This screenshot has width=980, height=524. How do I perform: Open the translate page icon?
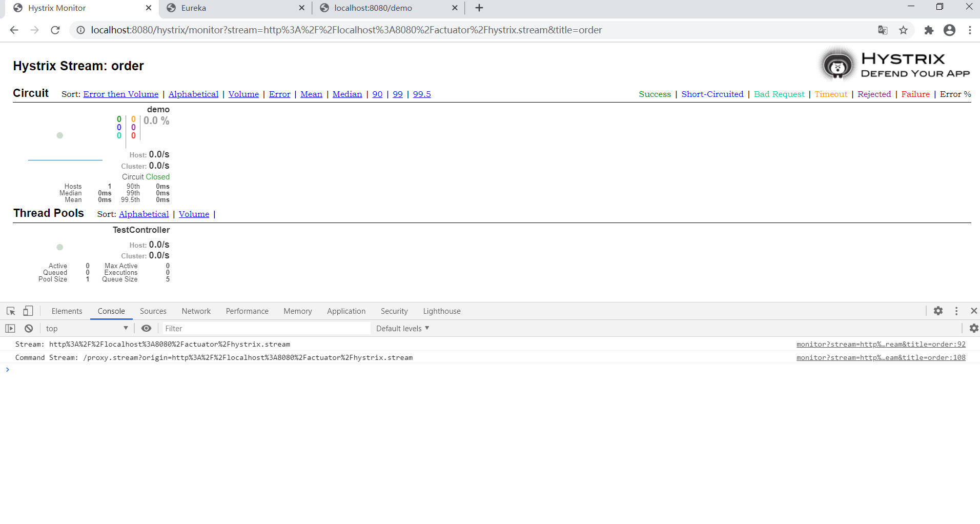click(883, 30)
